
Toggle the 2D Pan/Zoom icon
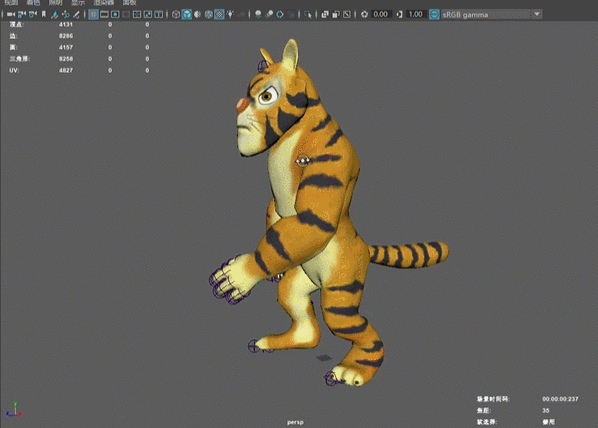(65, 14)
